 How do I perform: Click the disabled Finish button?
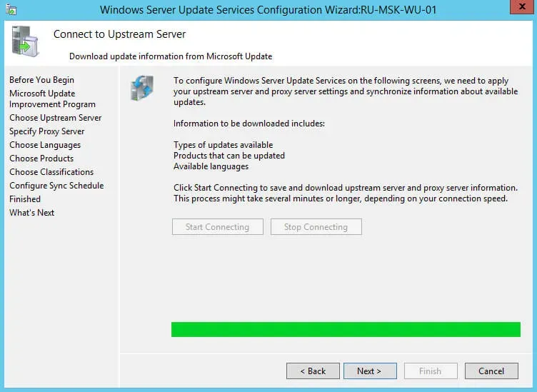(431, 371)
